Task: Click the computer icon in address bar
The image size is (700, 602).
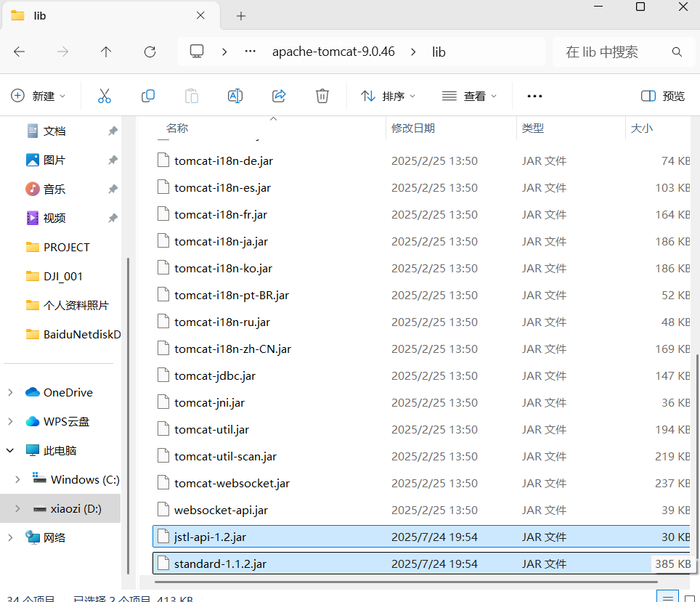Action: (x=197, y=52)
